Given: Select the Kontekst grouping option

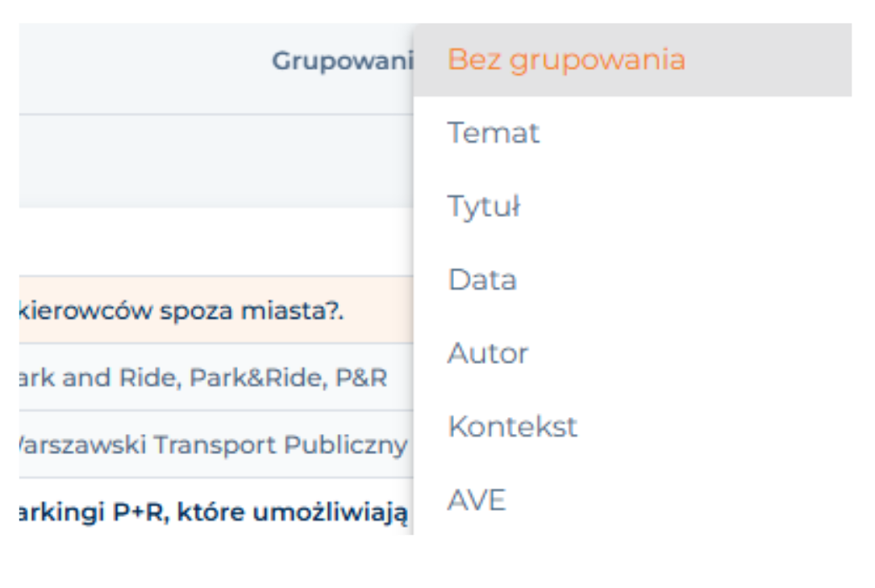Looking at the screenshot, I should (512, 426).
